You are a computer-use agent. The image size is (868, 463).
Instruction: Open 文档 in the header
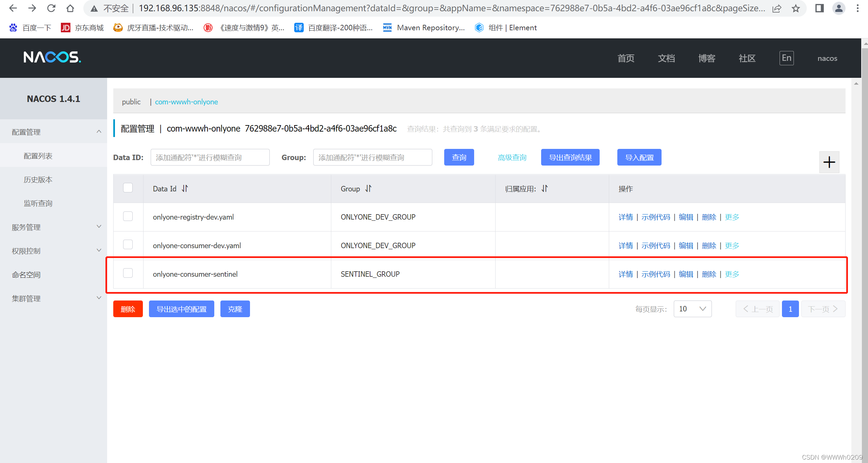pos(666,58)
